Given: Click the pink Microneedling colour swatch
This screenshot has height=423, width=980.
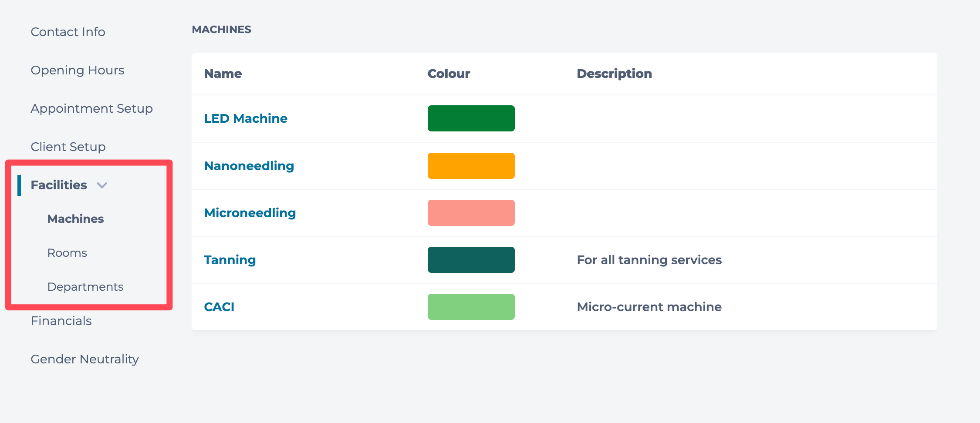Looking at the screenshot, I should [x=471, y=213].
